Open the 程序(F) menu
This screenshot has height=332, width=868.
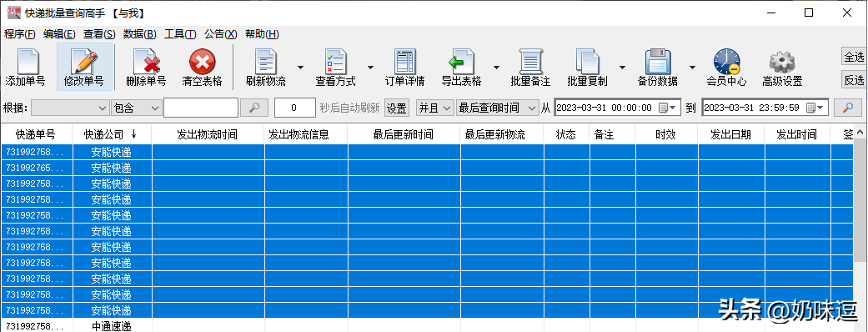20,34
